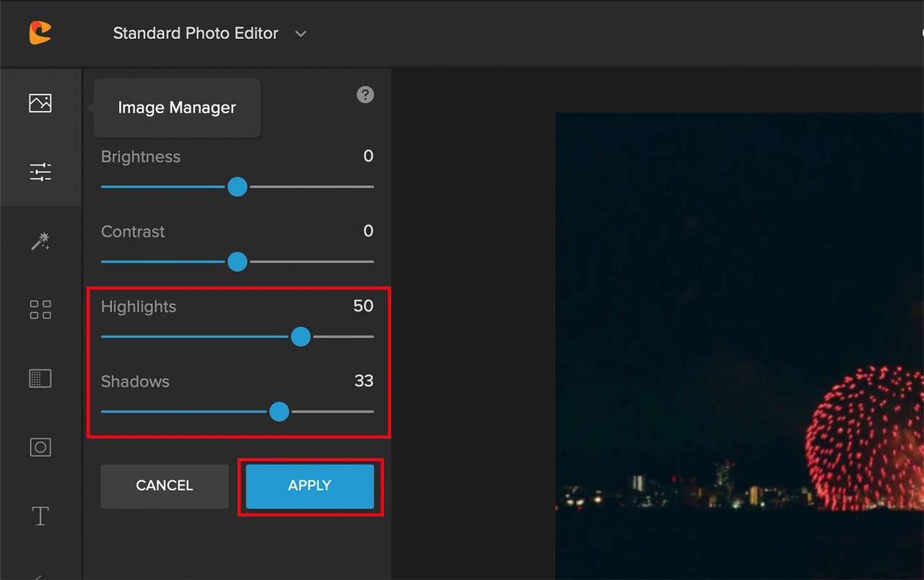
Task: Click the overlays grid icon
Action: click(x=40, y=309)
